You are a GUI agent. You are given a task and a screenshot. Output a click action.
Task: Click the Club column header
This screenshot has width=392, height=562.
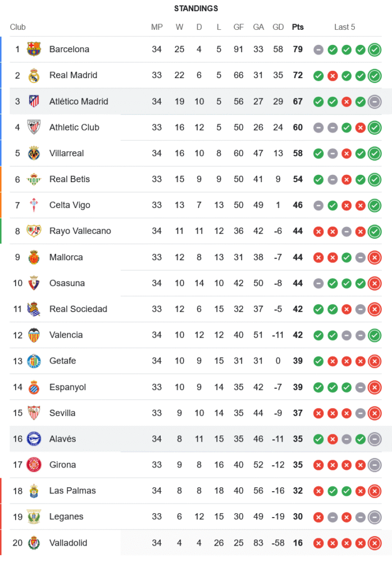[18, 27]
